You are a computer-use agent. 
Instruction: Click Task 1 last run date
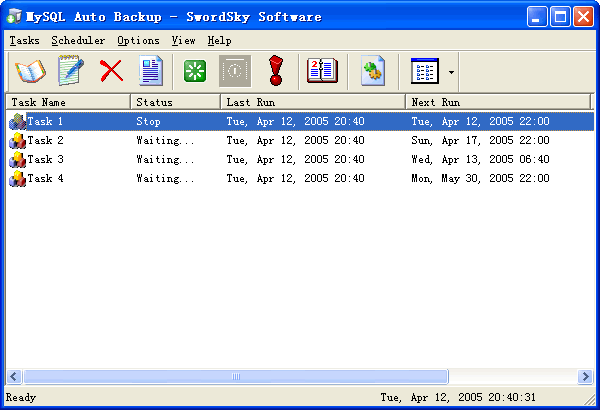point(295,121)
